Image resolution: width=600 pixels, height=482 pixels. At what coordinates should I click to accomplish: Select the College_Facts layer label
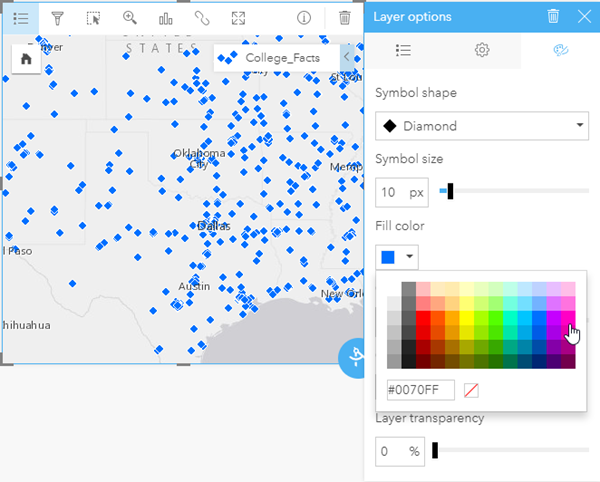282,58
